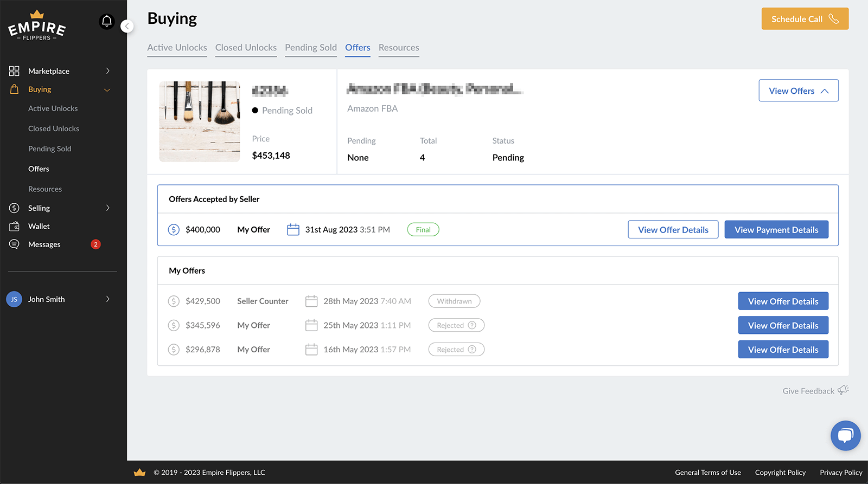Click the Empire Flippers logo
Viewport: 868px width, 484px height.
[x=37, y=26]
